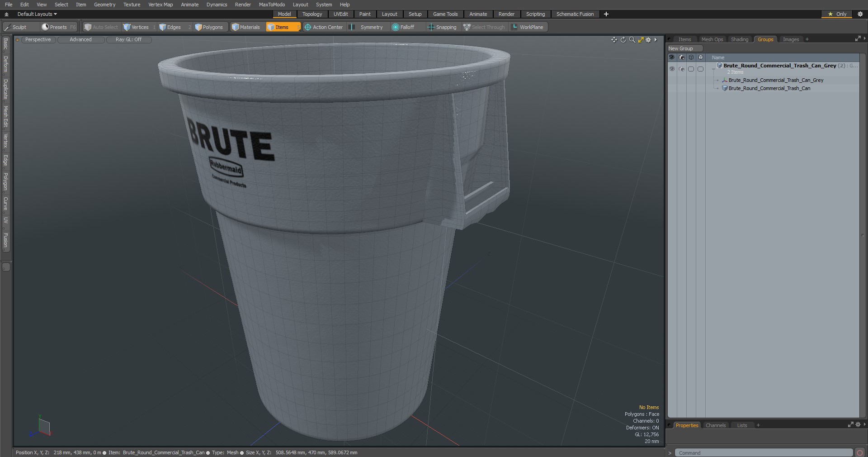Click the Command input field
868x457 pixels.
764,453
